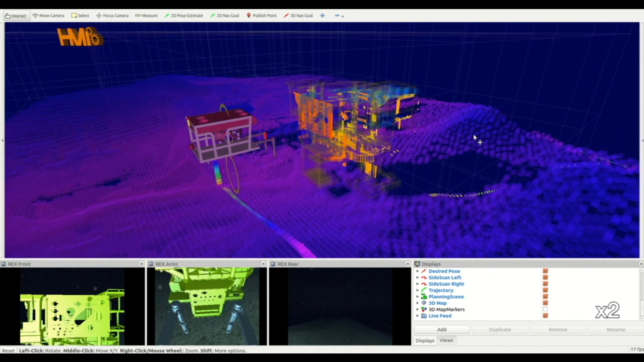Click the Live Feed folder icon
The width and height of the screenshot is (644, 362).
click(424, 316)
